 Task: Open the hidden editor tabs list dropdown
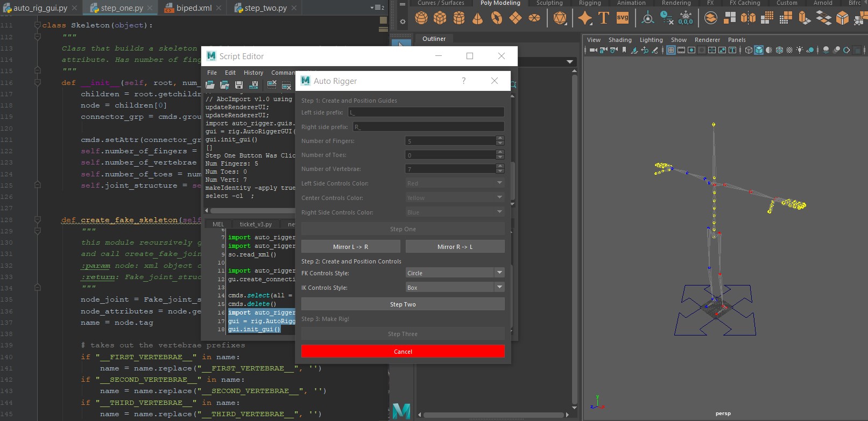click(x=377, y=8)
